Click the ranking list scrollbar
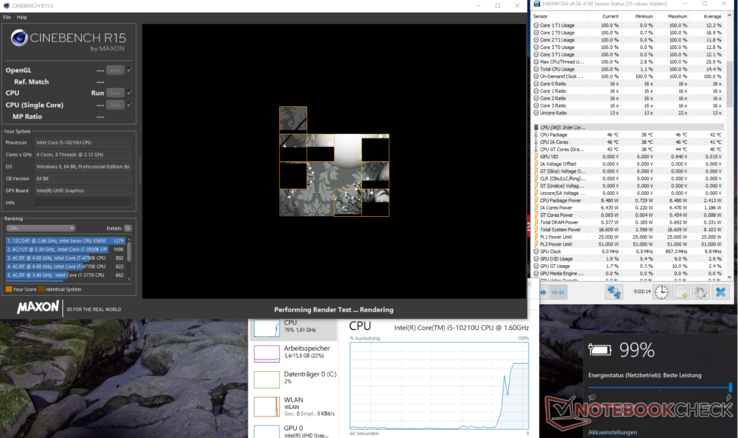This screenshot has width=738, height=438. point(129,252)
